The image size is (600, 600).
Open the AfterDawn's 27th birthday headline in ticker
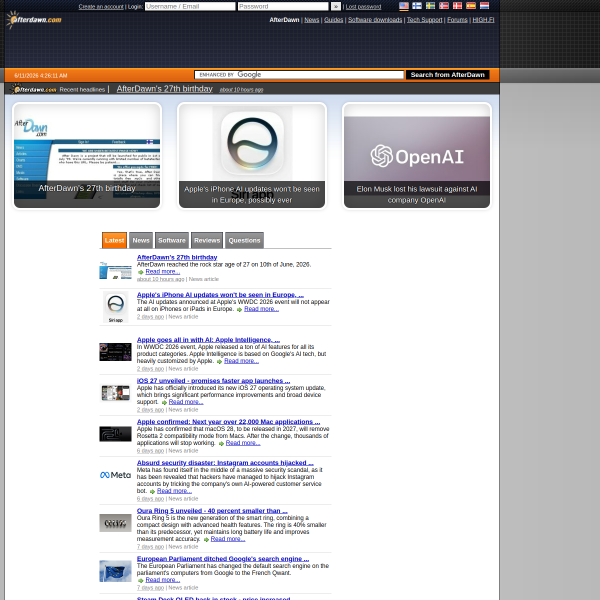tap(165, 89)
